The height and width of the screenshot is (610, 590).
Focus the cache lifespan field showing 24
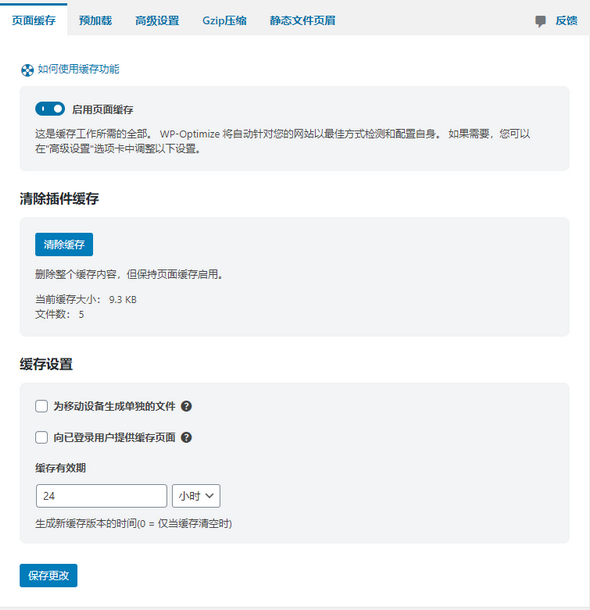pyautogui.click(x=102, y=496)
